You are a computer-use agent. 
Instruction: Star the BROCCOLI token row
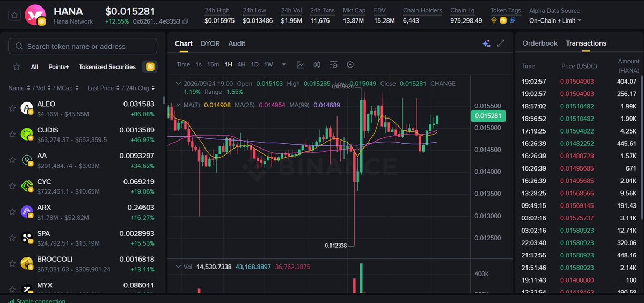[x=12, y=263]
